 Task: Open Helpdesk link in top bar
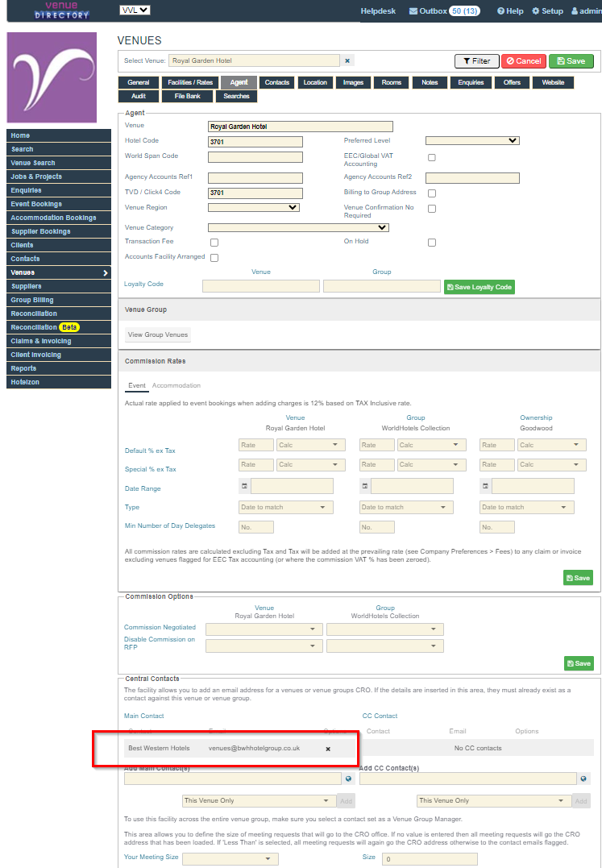[x=378, y=11]
